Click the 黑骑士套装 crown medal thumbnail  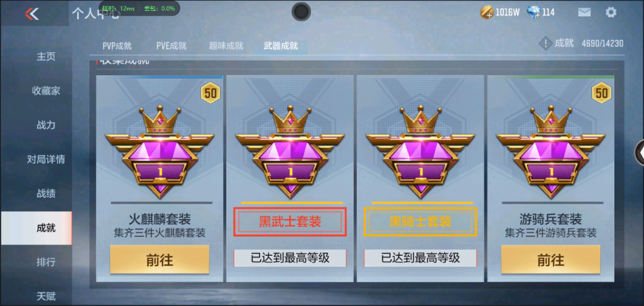(420, 151)
